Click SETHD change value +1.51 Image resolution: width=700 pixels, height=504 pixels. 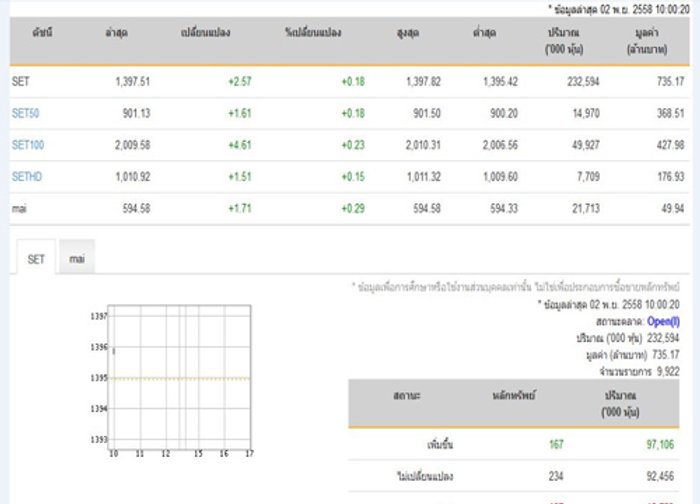tap(240, 177)
